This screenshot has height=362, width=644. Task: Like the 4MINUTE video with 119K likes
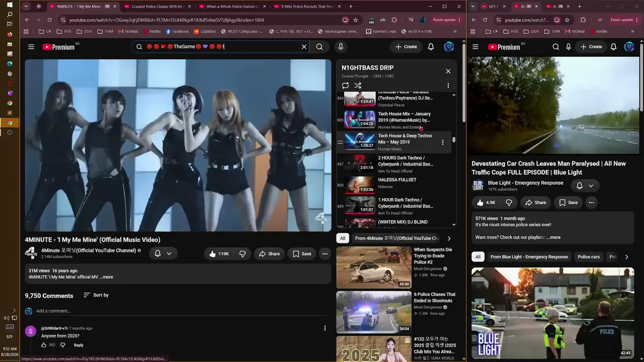(219, 254)
